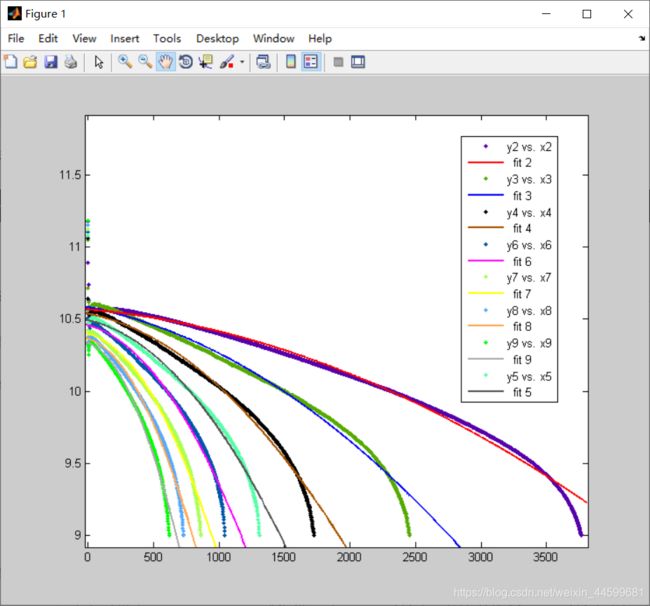Viewport: 650px width, 606px height.
Task: Select legend entry 'fit 3'
Action: (x=522, y=196)
